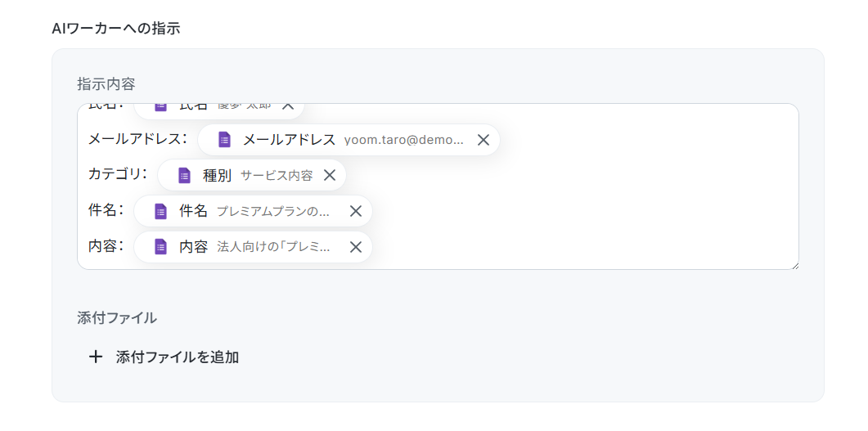Image resolution: width=868 pixels, height=431 pixels.
Task: Select the form icon in 件名 chip
Action: click(x=160, y=211)
